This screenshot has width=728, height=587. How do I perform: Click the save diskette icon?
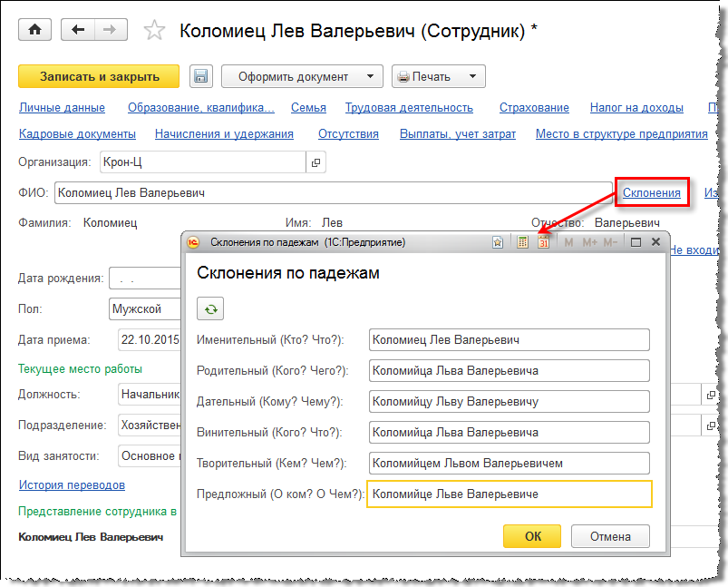pyautogui.click(x=200, y=77)
